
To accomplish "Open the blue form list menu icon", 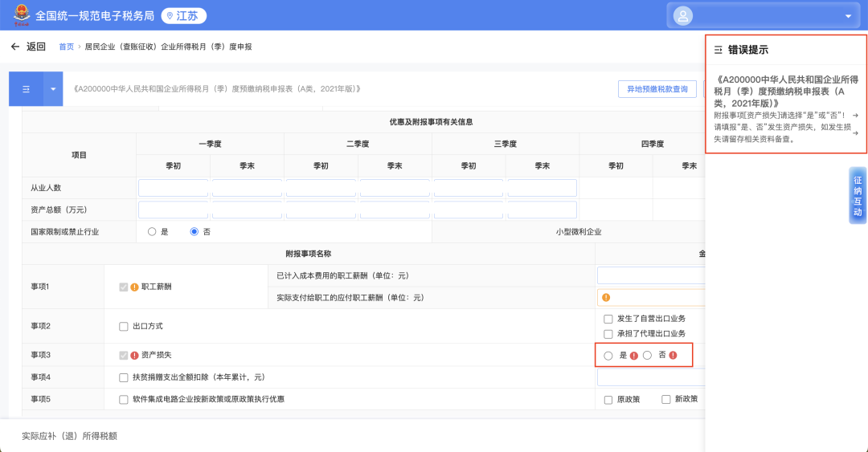I will point(25,89).
